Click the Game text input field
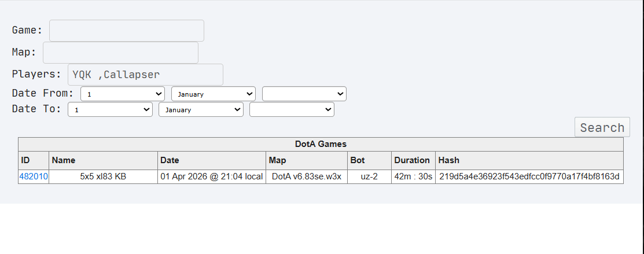 pyautogui.click(x=127, y=31)
